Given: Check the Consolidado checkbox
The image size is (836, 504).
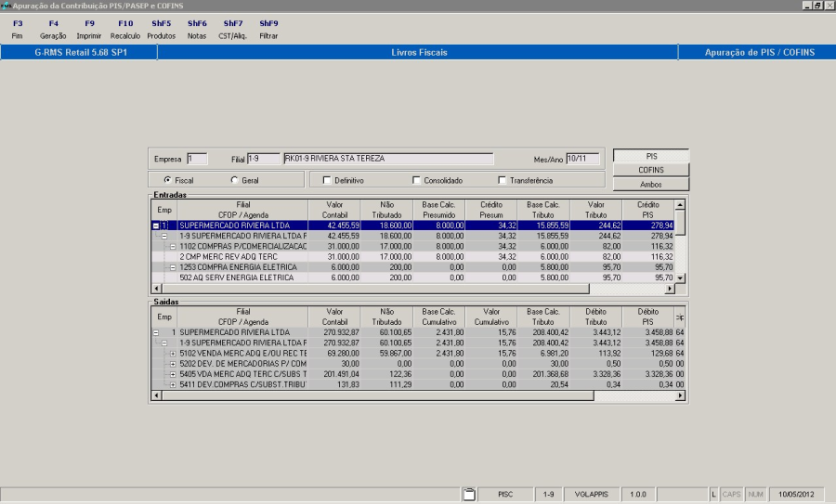Looking at the screenshot, I should coord(416,180).
